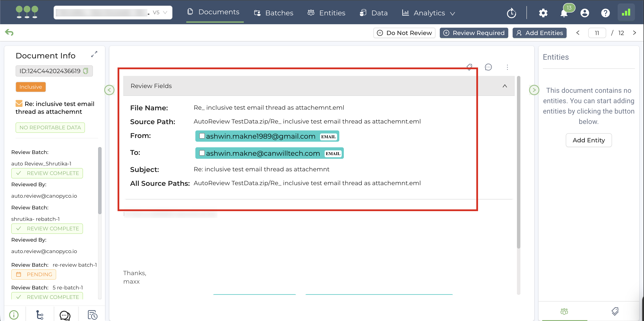Switch to the Batches tab
Image resolution: width=644 pixels, height=321 pixels.
(x=274, y=13)
